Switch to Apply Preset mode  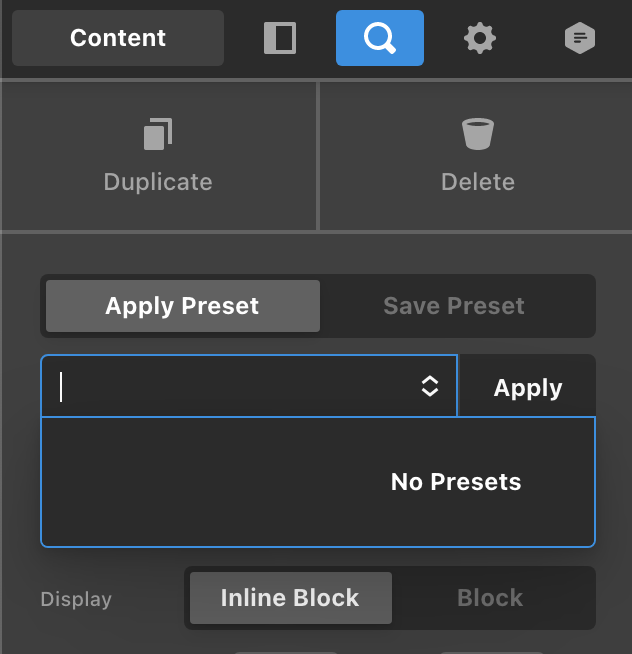click(182, 306)
